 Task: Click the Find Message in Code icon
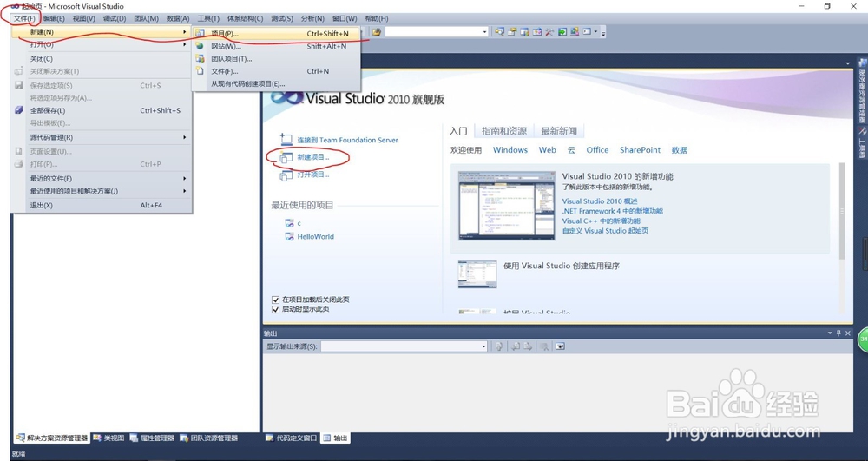click(499, 346)
